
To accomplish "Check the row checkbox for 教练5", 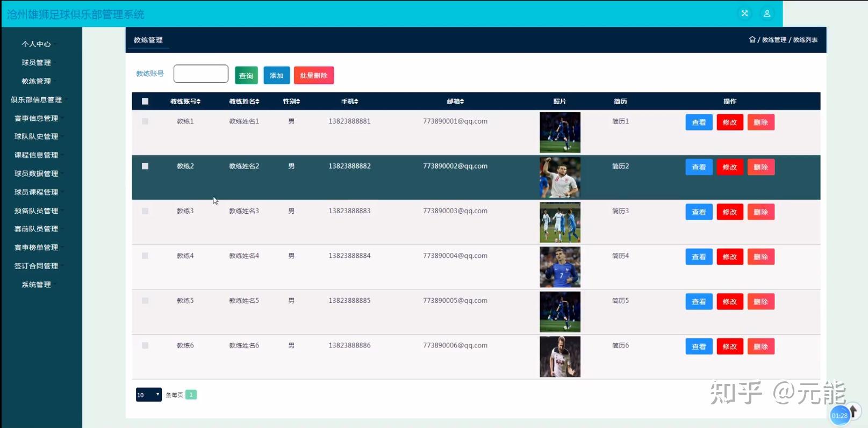I will (145, 301).
